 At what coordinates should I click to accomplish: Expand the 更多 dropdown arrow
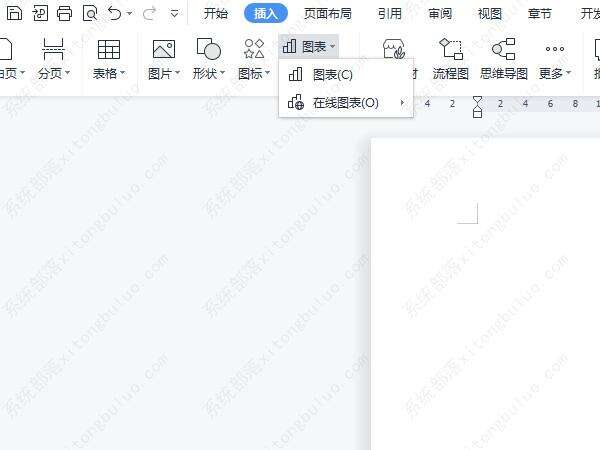click(568, 72)
